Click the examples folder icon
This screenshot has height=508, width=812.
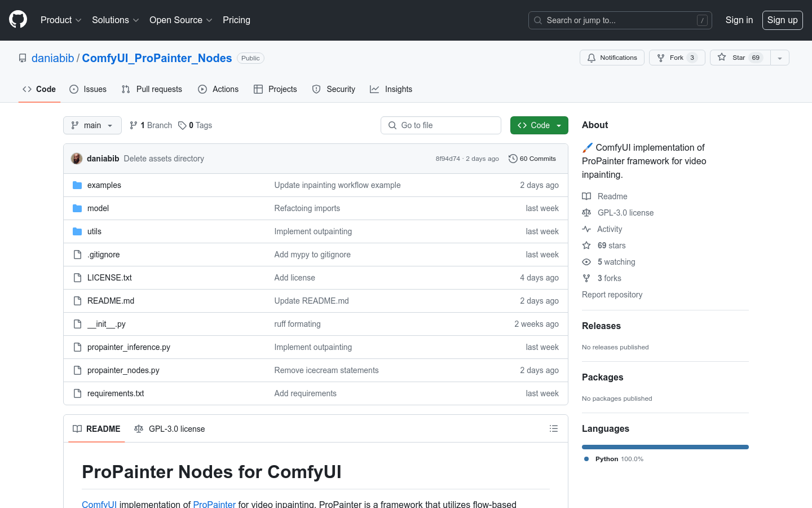[77, 185]
